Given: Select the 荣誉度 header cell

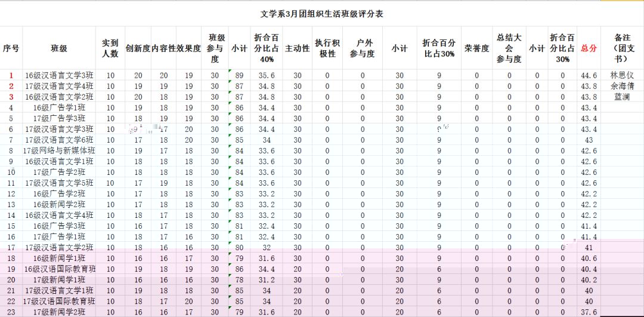Looking at the screenshot, I should tap(476, 48).
